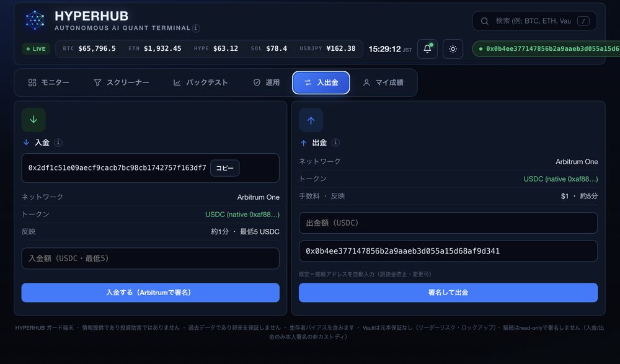Select the 入出金 tab
Screen dimensions: 620x364
(x=321, y=82)
